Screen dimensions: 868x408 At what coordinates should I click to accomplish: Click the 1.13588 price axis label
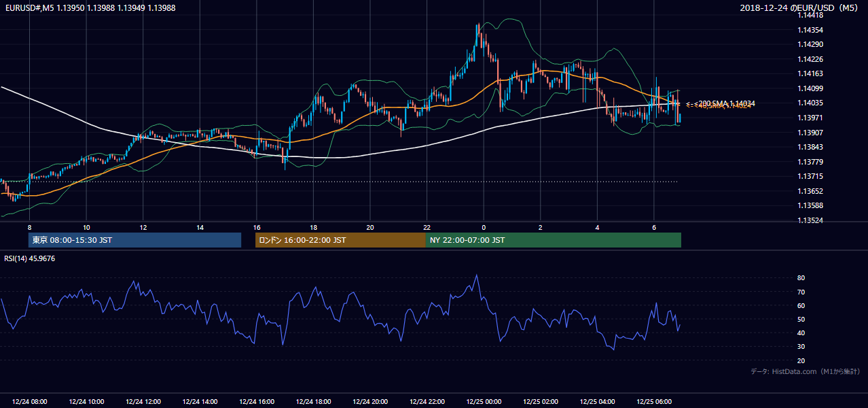(810, 205)
